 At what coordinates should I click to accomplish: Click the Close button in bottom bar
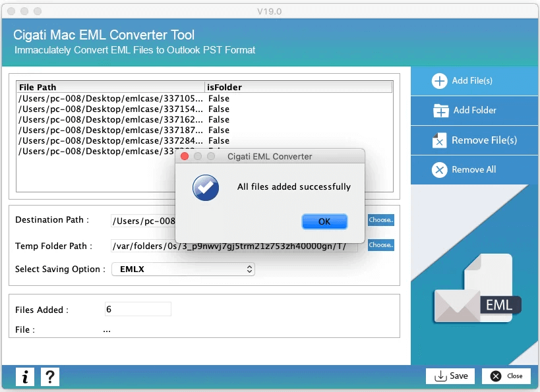tap(506, 376)
